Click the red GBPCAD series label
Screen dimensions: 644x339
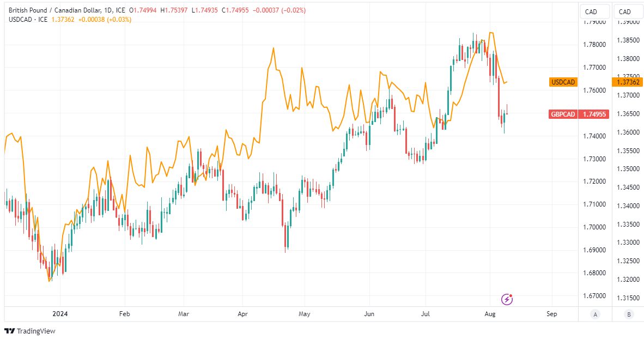[x=563, y=114]
